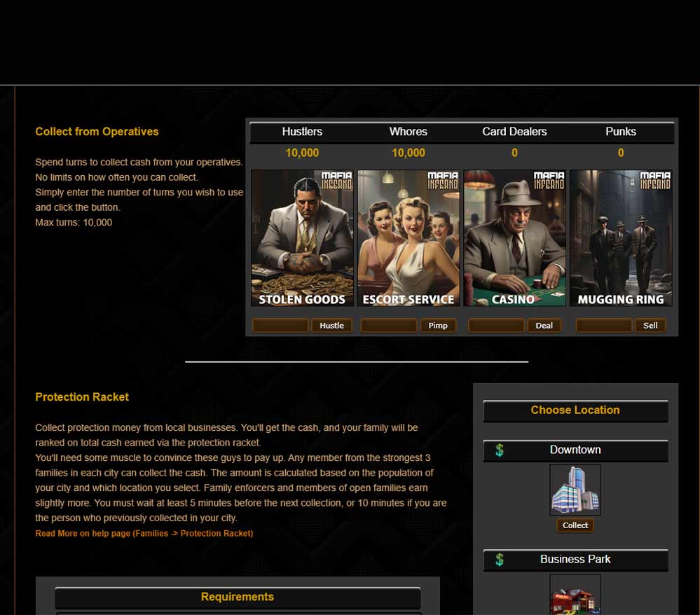700x615 pixels.
Task: Click the Punks count 0
Action: tap(621, 153)
